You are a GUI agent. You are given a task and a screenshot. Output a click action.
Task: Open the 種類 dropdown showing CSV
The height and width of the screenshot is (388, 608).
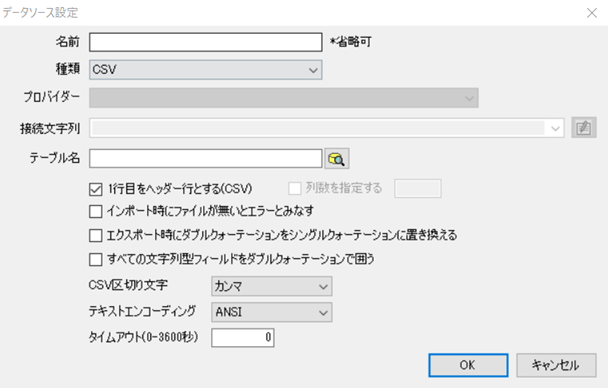click(x=206, y=70)
